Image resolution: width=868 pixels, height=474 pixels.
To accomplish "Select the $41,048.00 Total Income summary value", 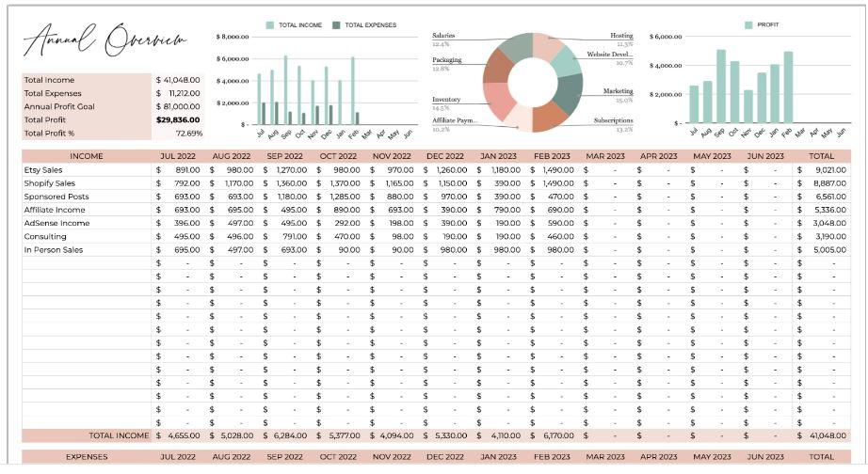I will coord(178,80).
